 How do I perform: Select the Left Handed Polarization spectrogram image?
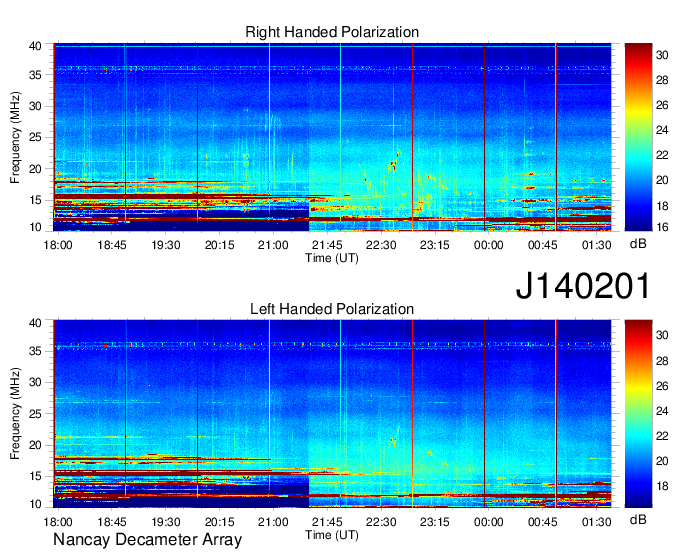pyautogui.click(x=332, y=414)
